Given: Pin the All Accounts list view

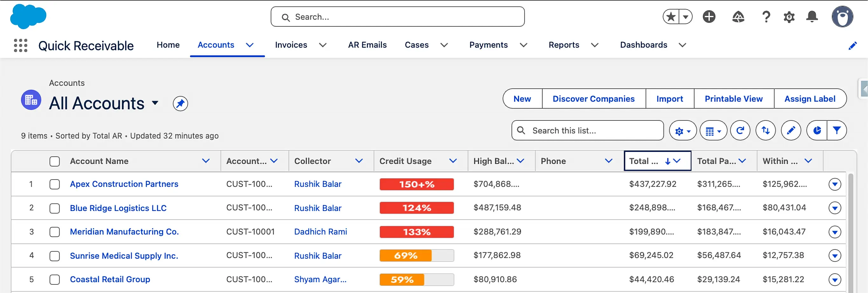Looking at the screenshot, I should [180, 104].
